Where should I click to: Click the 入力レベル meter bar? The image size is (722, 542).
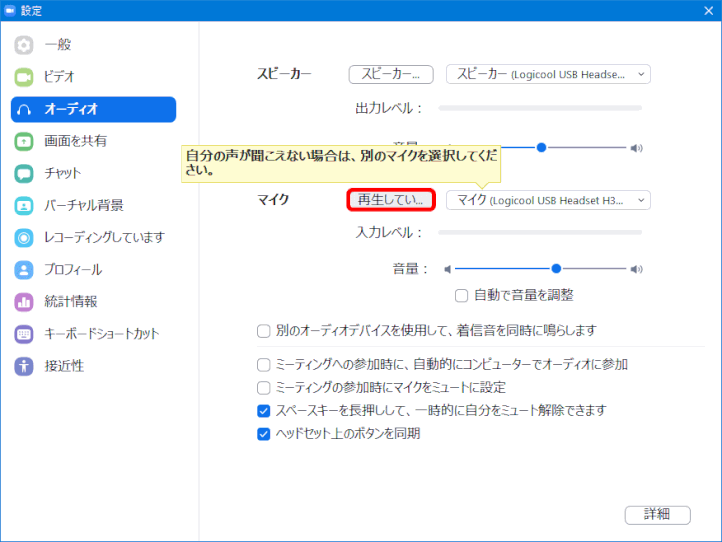click(540, 233)
